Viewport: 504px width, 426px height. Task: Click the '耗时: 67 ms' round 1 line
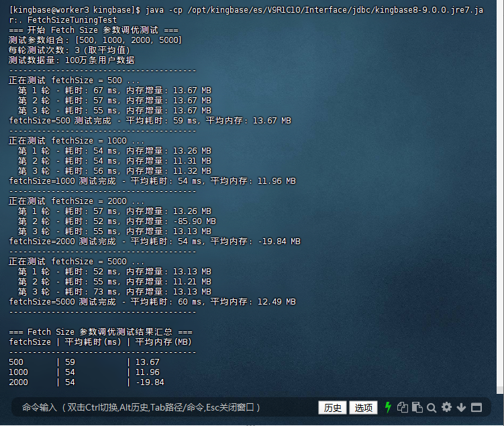115,91
